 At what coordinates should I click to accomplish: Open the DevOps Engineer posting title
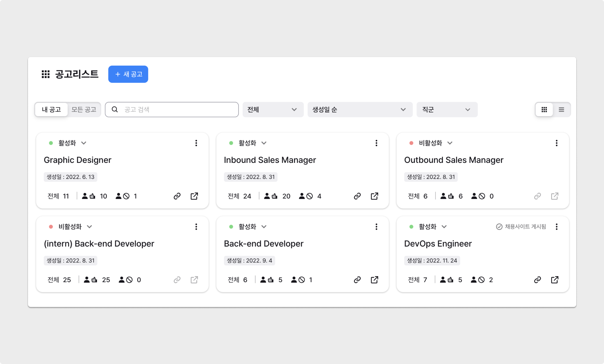(438, 244)
